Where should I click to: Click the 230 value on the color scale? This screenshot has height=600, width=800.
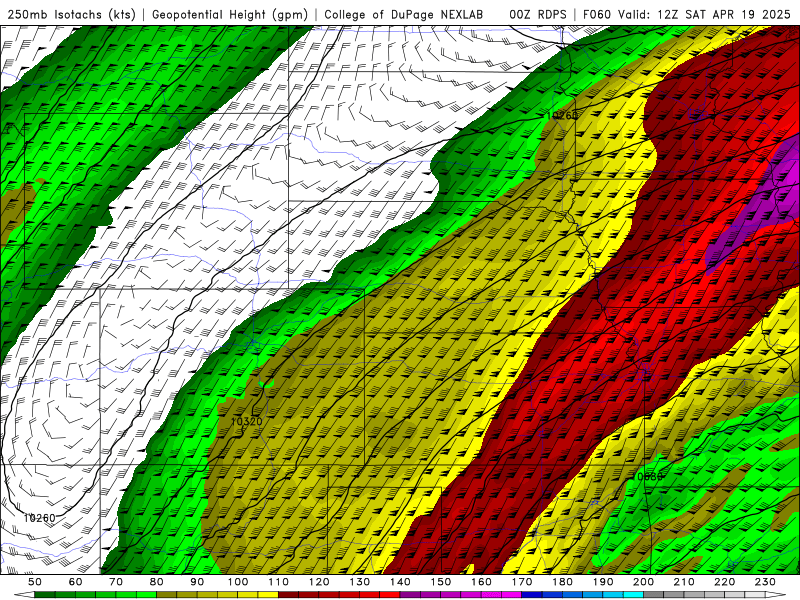765,582
